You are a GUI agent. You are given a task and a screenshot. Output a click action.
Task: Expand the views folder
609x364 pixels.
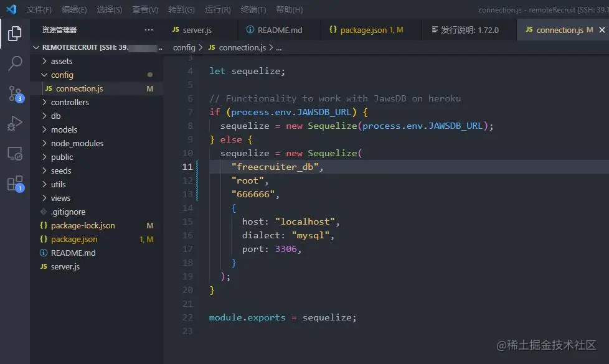tap(44, 198)
